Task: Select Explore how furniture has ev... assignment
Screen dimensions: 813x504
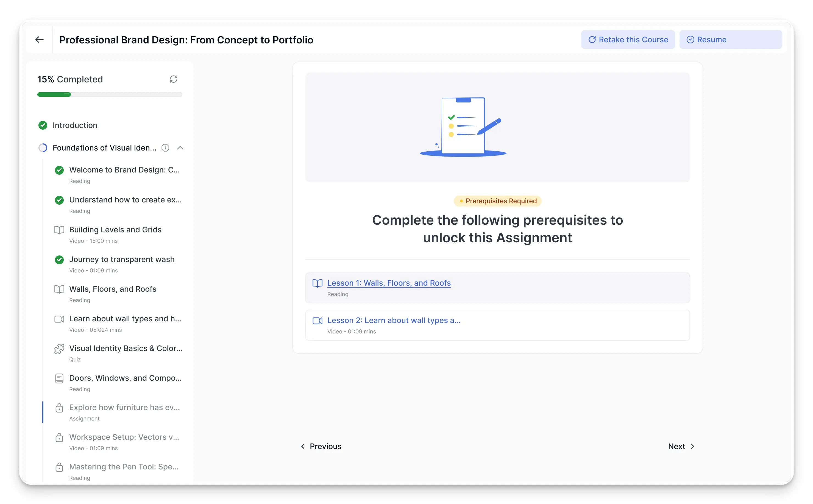Action: [x=124, y=408]
